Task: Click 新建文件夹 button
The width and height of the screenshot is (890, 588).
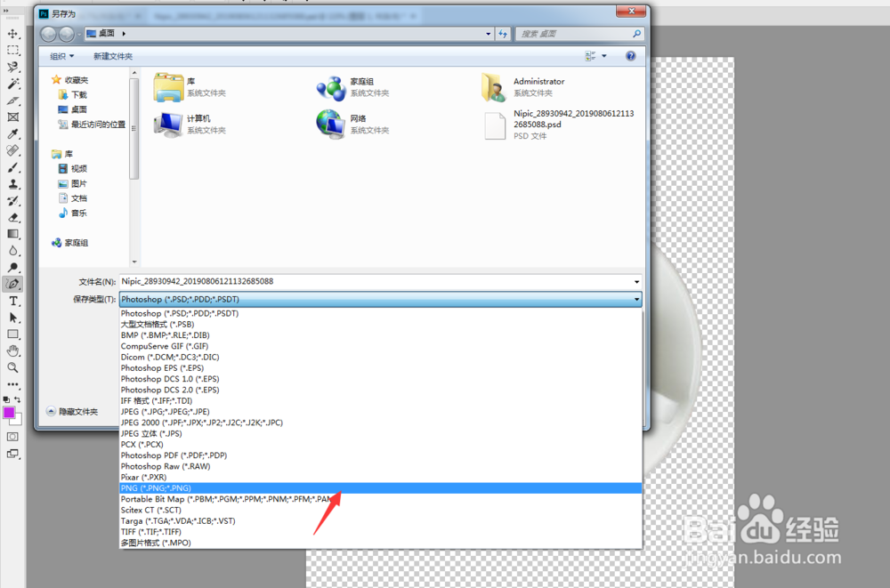Action: pos(113,56)
